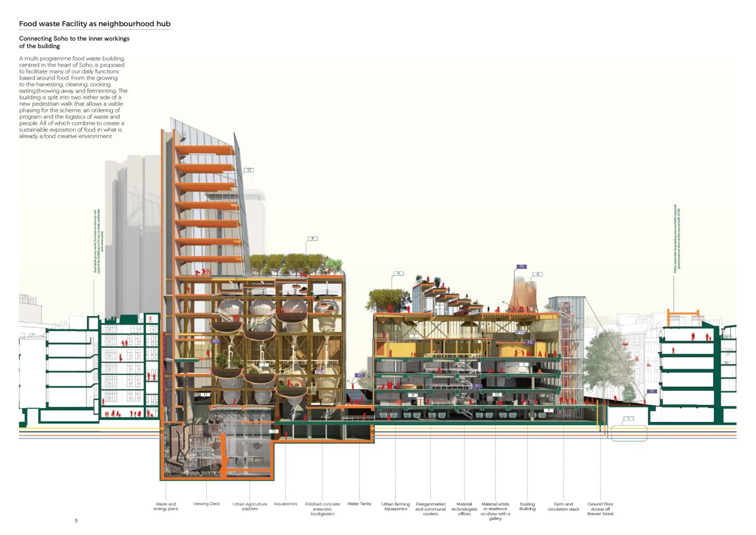This screenshot has width=756, height=535.
Task: Click the '1' tag above the underground tunnel
Action: pos(628,419)
